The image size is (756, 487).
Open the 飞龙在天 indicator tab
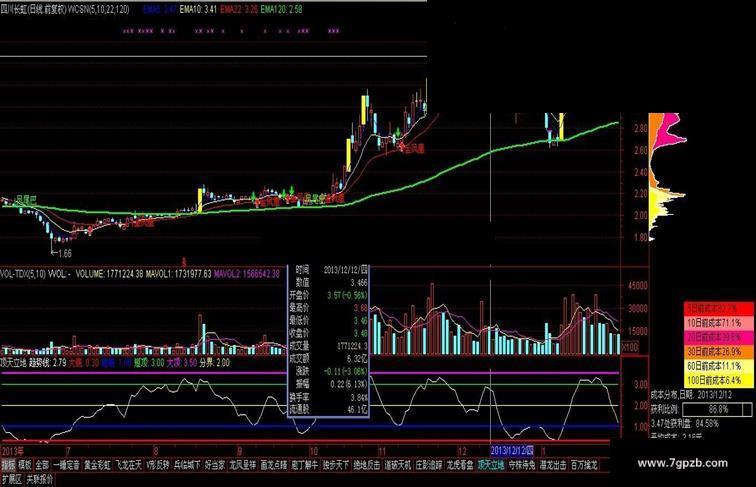(128, 465)
